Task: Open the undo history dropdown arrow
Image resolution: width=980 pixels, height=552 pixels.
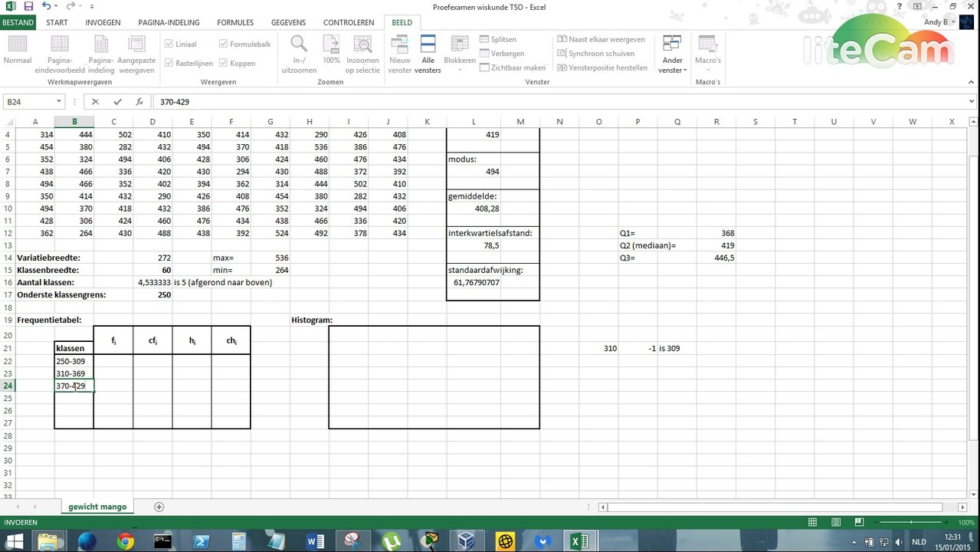Action: pyautogui.click(x=56, y=6)
